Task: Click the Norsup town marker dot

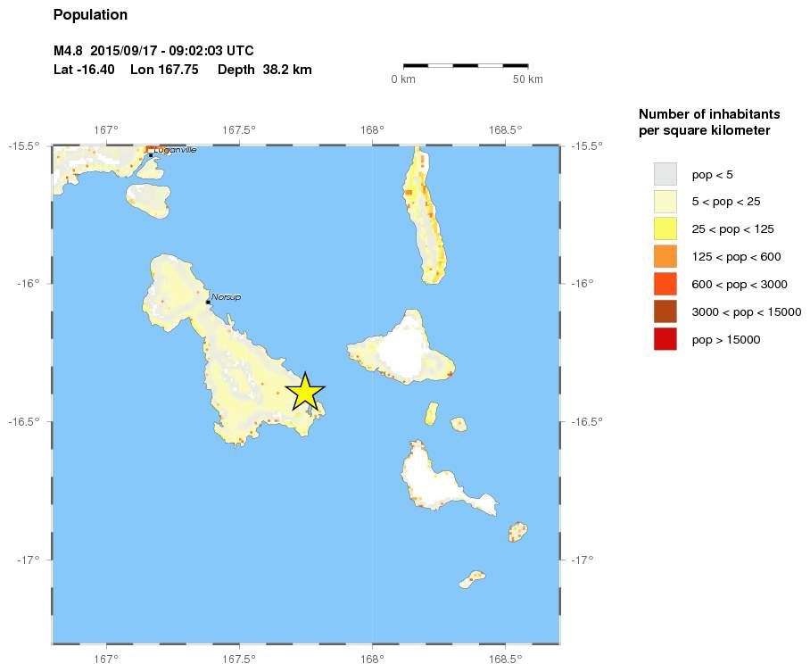Action: (x=208, y=303)
